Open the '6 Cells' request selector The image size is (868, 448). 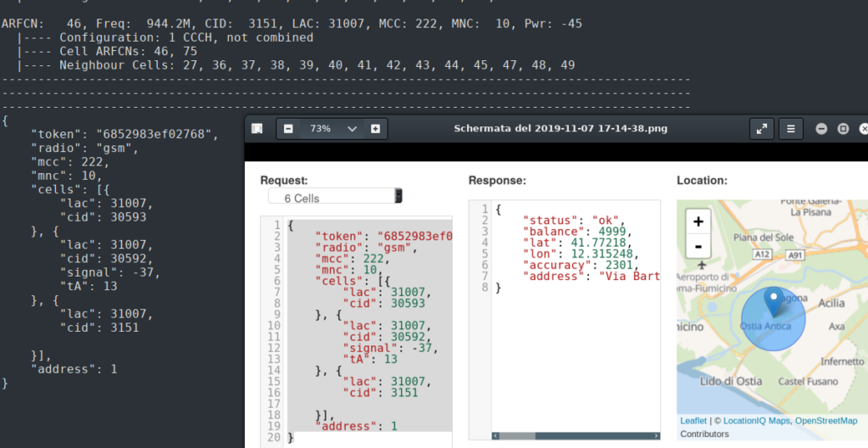click(336, 196)
